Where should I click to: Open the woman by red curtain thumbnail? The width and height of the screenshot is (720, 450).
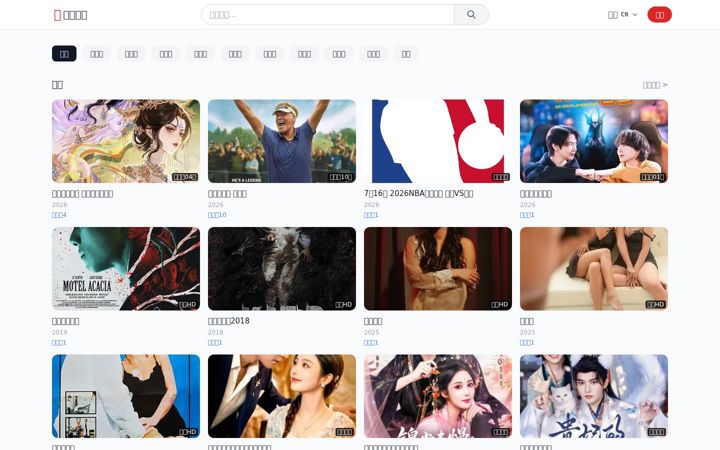point(438,269)
